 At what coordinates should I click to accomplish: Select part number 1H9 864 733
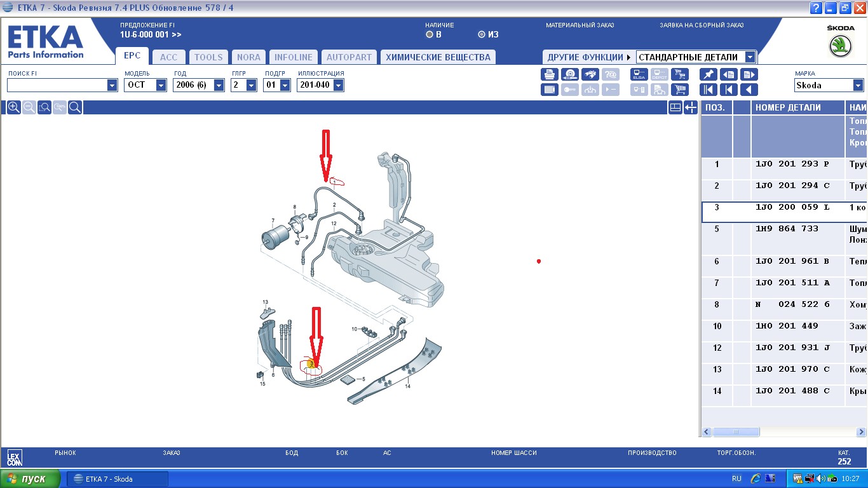click(787, 229)
